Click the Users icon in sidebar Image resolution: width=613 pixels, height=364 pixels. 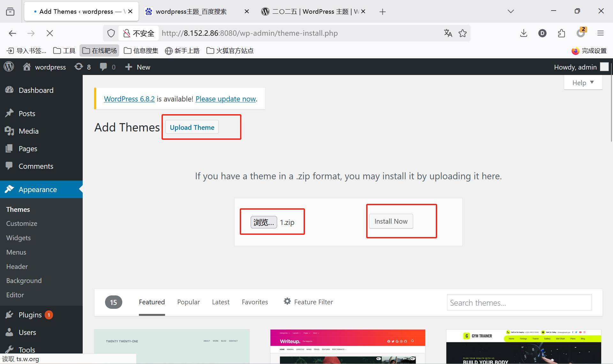point(9,332)
